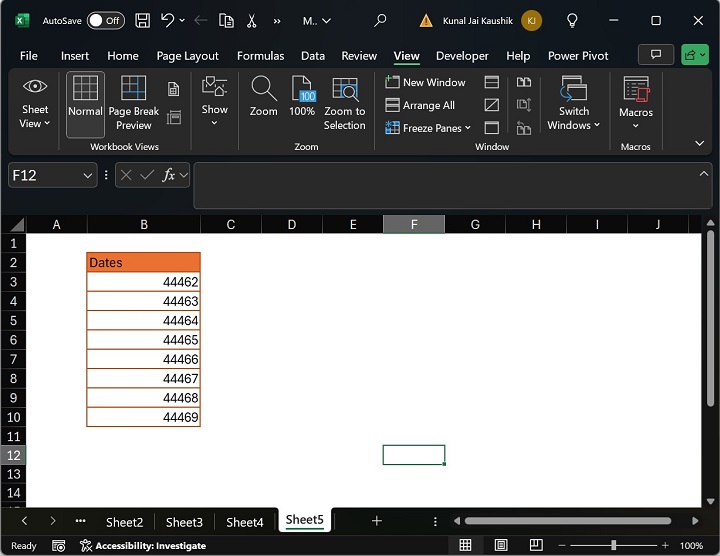Image resolution: width=720 pixels, height=556 pixels.
Task: Open the Formulas ribbon tab
Action: tap(260, 56)
